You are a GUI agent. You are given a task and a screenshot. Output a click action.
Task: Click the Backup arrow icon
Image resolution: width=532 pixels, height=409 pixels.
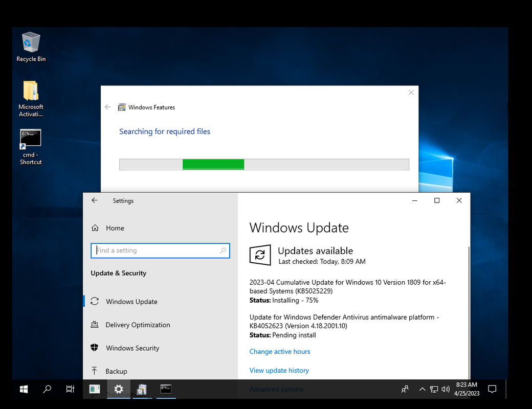[95, 371]
